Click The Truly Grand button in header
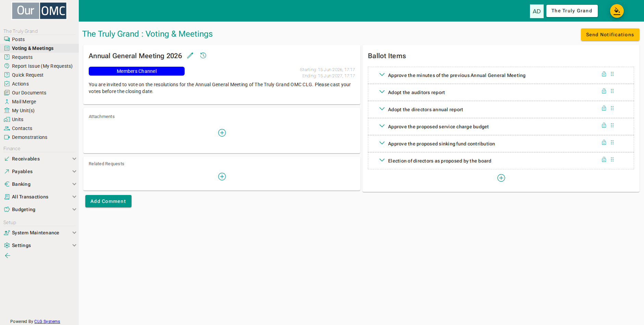644x325 pixels. point(572,11)
